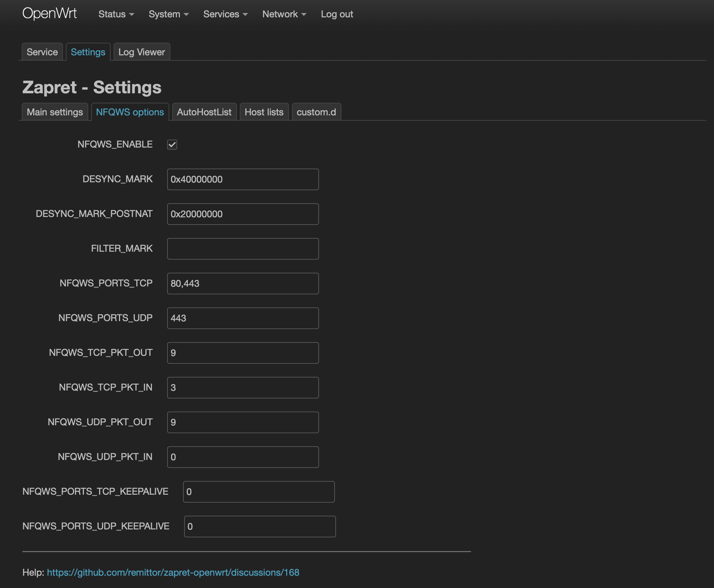The image size is (714, 588).
Task: Focus the NFQWS_UDP_PKT_IN field
Action: point(243,457)
